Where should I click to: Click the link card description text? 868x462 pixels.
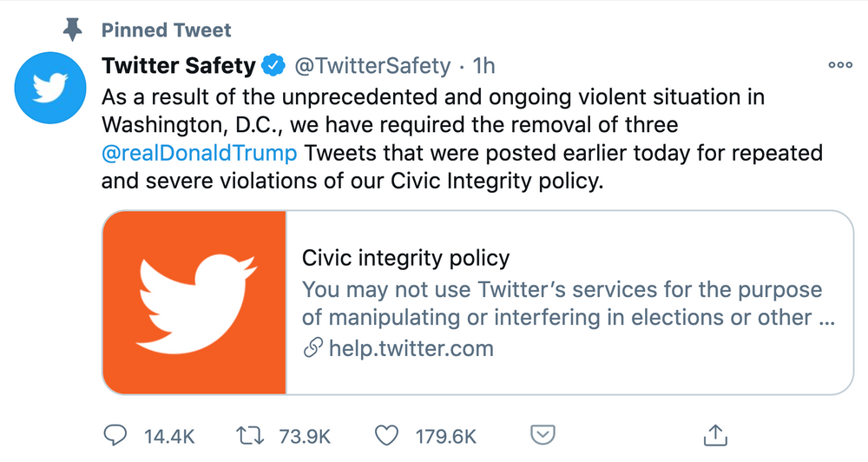[x=568, y=304]
